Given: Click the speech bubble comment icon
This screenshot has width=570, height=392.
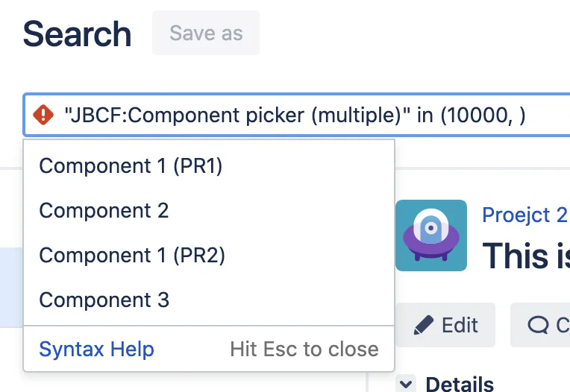Looking at the screenshot, I should point(538,325).
